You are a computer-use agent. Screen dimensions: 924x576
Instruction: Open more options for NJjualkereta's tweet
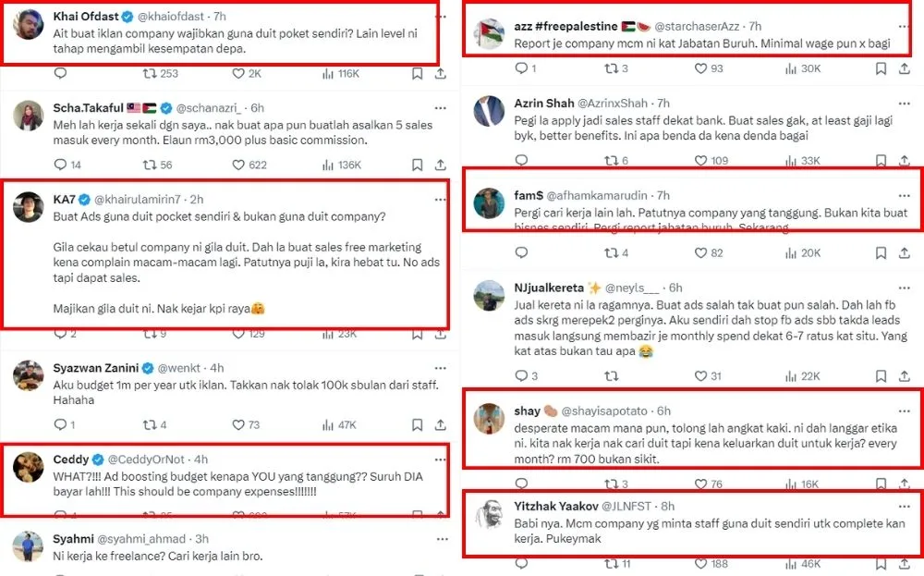coord(903,288)
